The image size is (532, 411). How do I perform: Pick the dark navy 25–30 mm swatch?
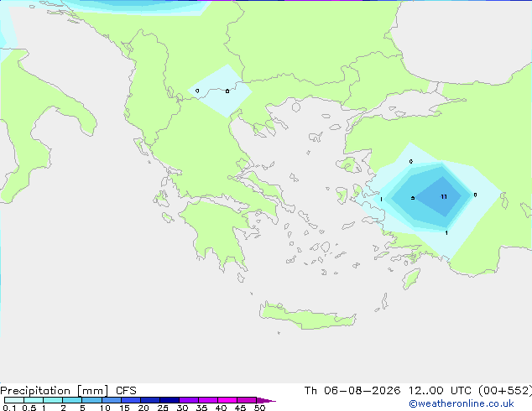pos(170,400)
